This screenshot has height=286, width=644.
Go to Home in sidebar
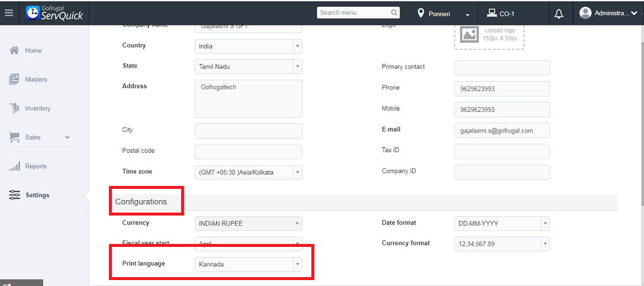tap(33, 51)
